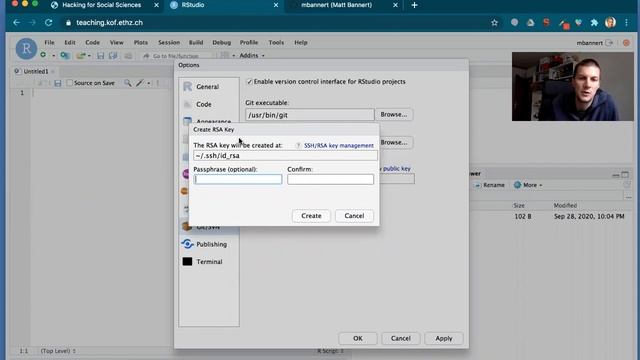Maximize the Files pane
The image size is (640, 360).
(625, 175)
